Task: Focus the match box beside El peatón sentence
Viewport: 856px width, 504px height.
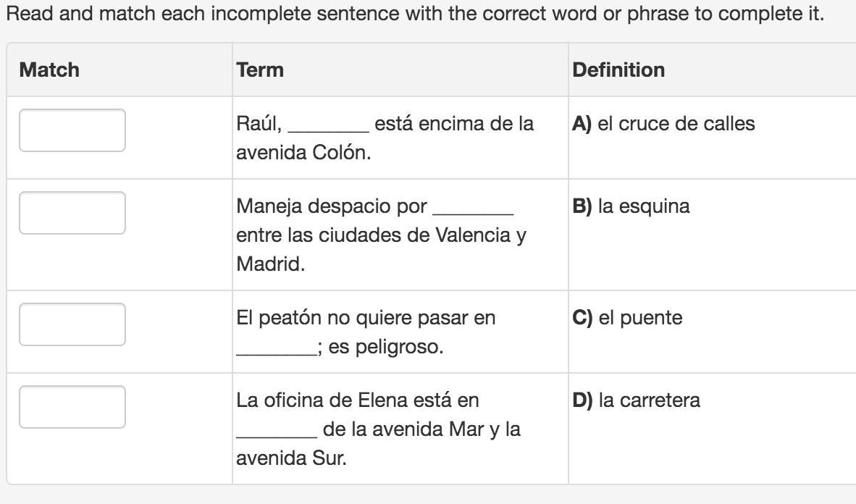Action: click(72, 324)
